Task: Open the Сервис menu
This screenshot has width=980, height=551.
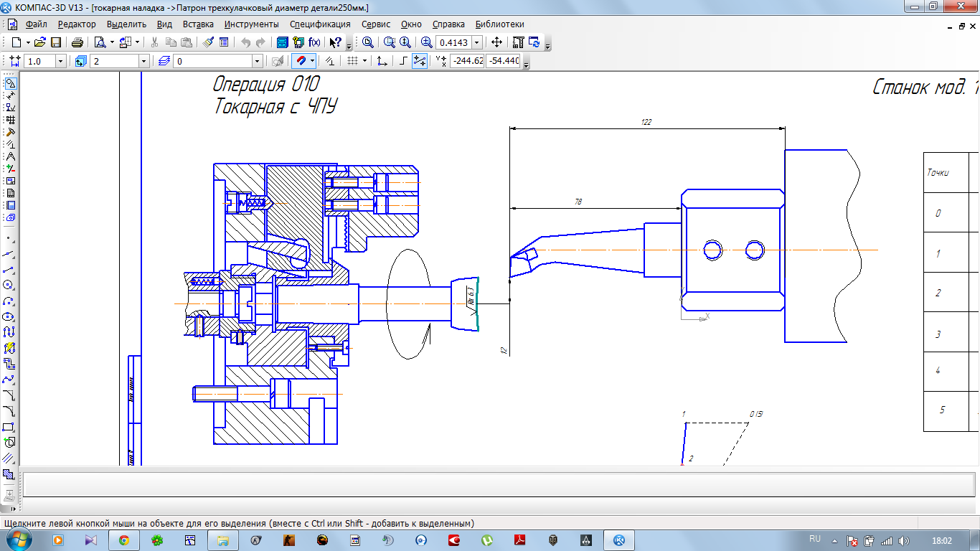Action: 376,24
